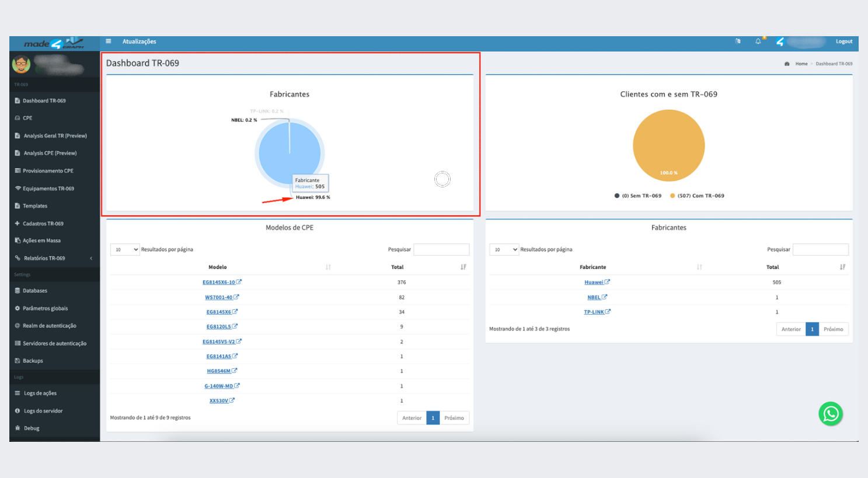
Task: Sort Modelos table by Total column
Action: [463, 267]
